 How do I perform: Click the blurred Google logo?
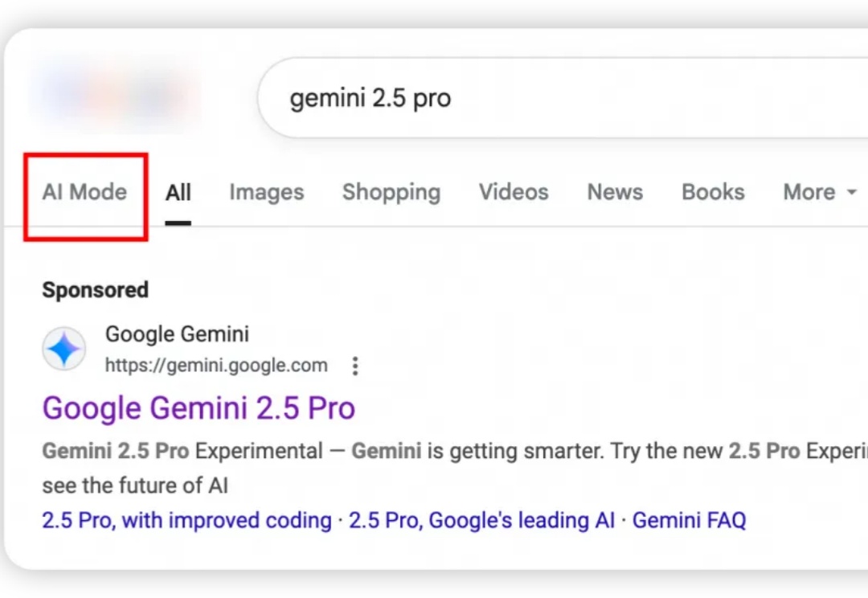coord(117,97)
